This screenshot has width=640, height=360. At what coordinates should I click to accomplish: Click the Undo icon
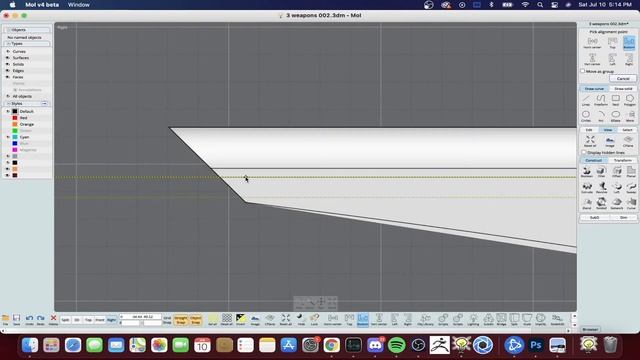pyautogui.click(x=29, y=320)
